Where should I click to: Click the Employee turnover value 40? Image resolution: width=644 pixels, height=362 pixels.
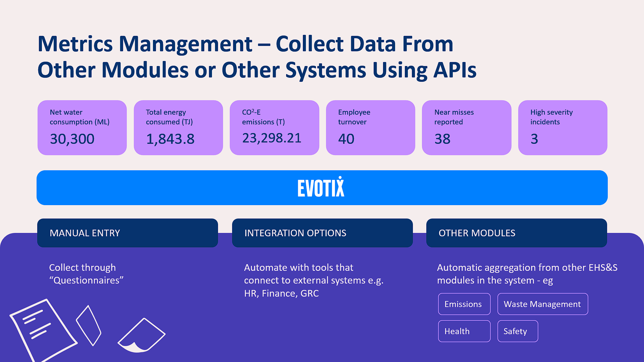[346, 139]
